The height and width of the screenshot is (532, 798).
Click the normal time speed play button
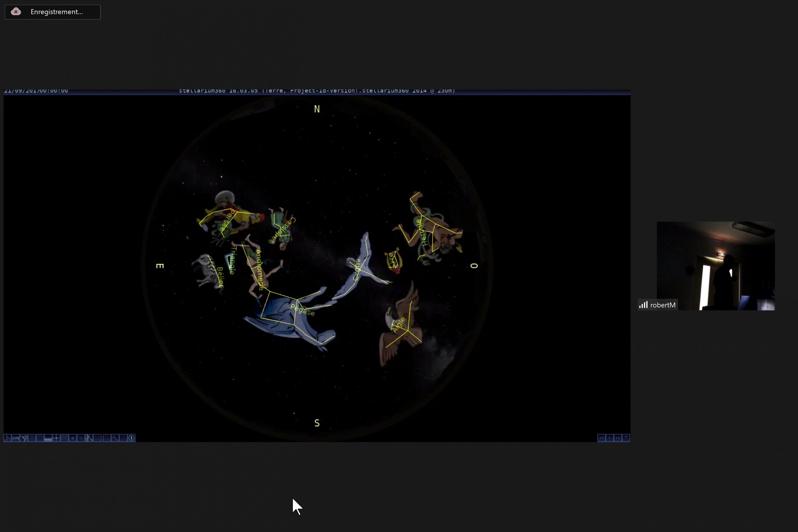coord(610,438)
